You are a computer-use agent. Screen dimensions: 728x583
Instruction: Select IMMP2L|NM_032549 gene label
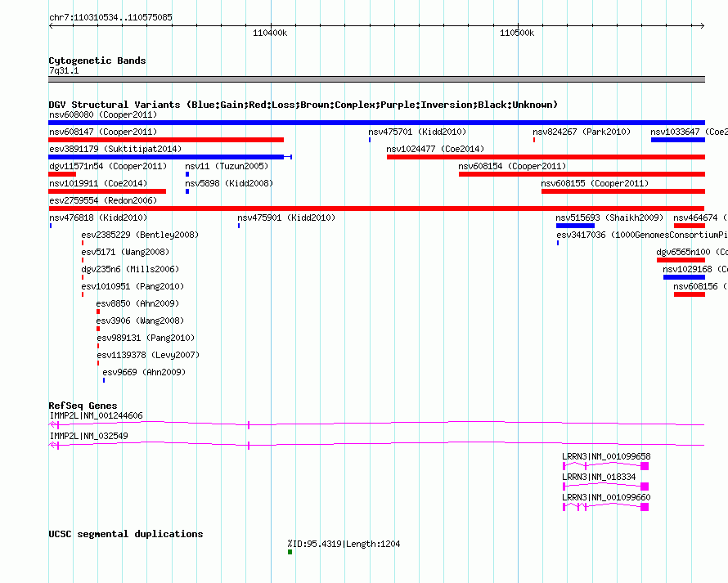click(88, 436)
